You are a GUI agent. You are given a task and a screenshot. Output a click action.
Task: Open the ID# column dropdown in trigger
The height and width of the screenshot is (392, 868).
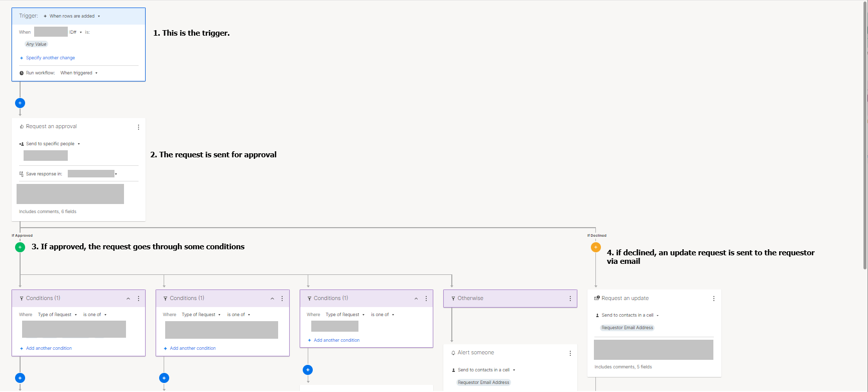[x=76, y=32]
